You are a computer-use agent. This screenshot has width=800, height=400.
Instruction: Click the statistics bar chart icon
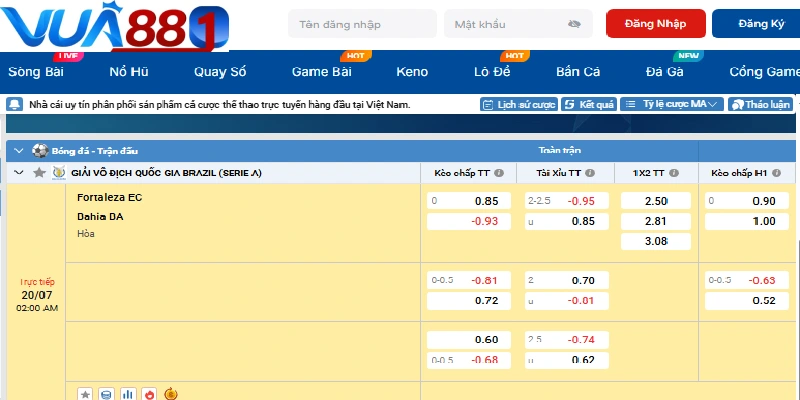(128, 394)
